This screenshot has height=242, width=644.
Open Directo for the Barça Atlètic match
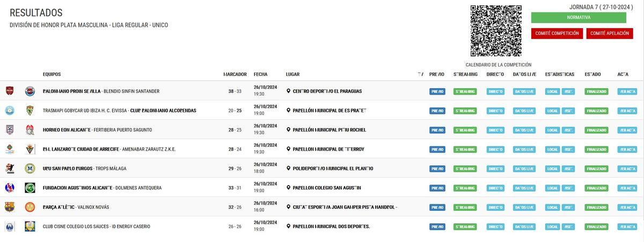(495, 208)
